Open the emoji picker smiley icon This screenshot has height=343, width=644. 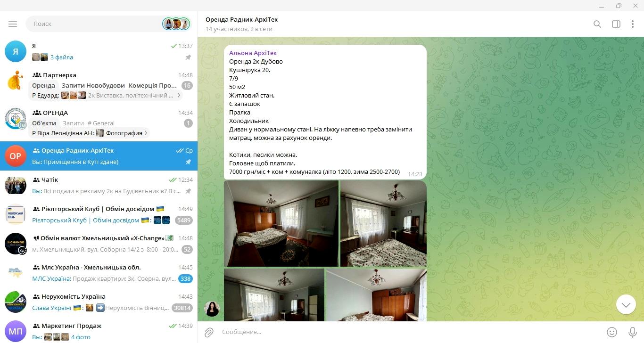click(x=612, y=332)
